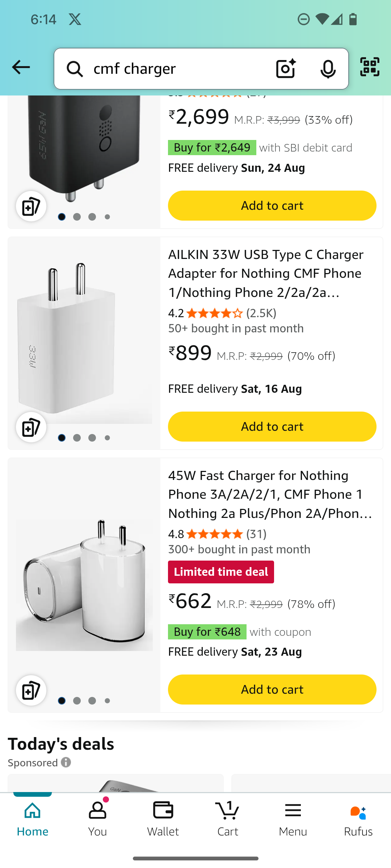Open the QR code scanner icon
391x868 pixels.
[370, 67]
